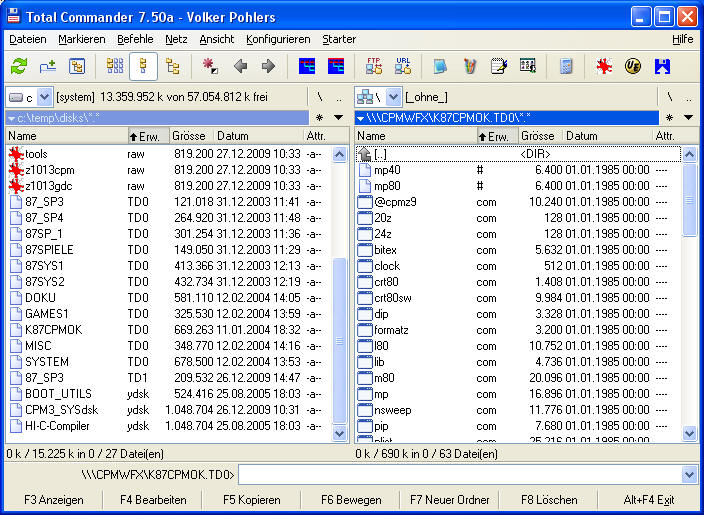The image size is (704, 515).
Task: Select nsweep com in right panel
Action: [x=519, y=410]
